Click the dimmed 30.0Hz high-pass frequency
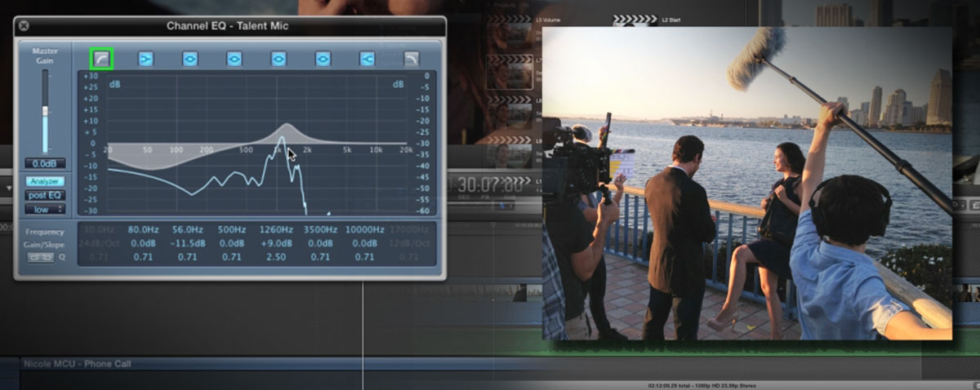 tap(98, 231)
